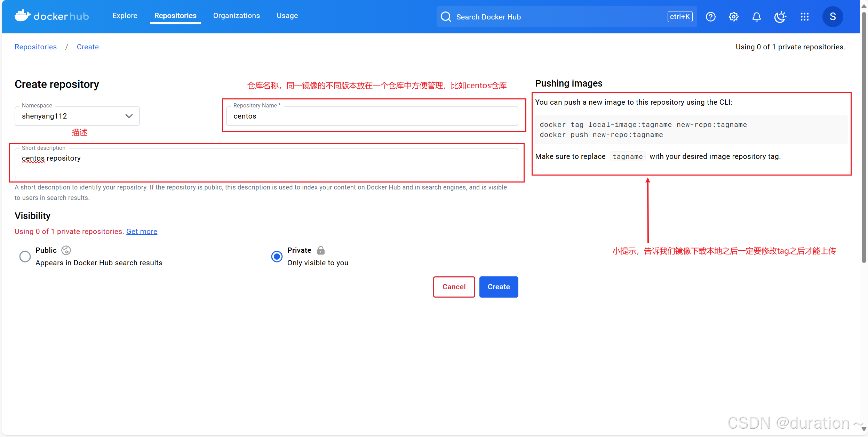Go to Repositories breadcrumb link
The height and width of the screenshot is (437, 868).
[35, 47]
